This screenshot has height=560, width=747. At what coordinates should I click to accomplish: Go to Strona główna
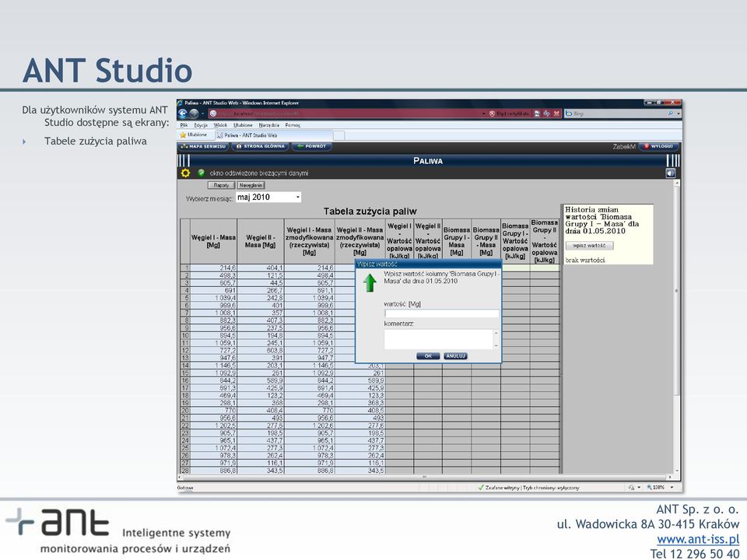(260, 147)
